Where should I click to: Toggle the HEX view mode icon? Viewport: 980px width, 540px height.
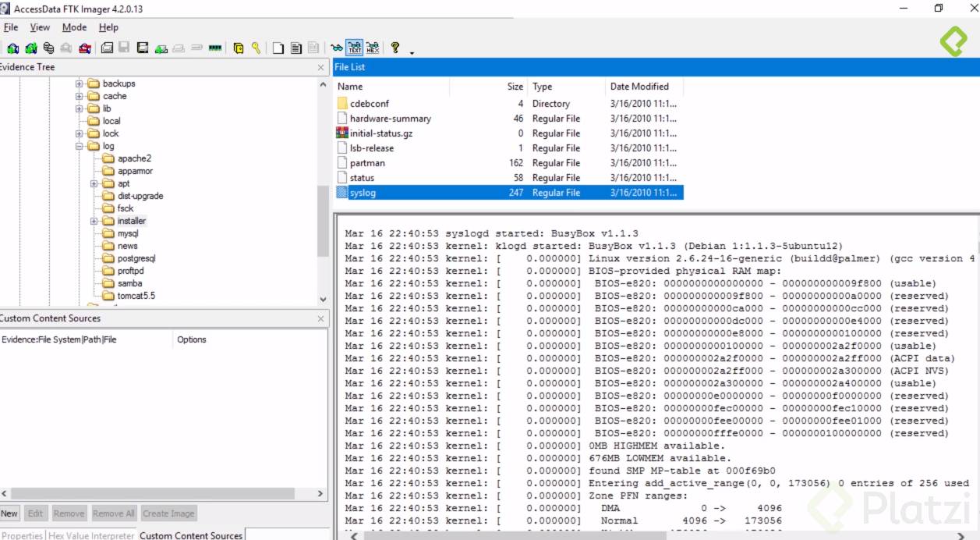[373, 48]
